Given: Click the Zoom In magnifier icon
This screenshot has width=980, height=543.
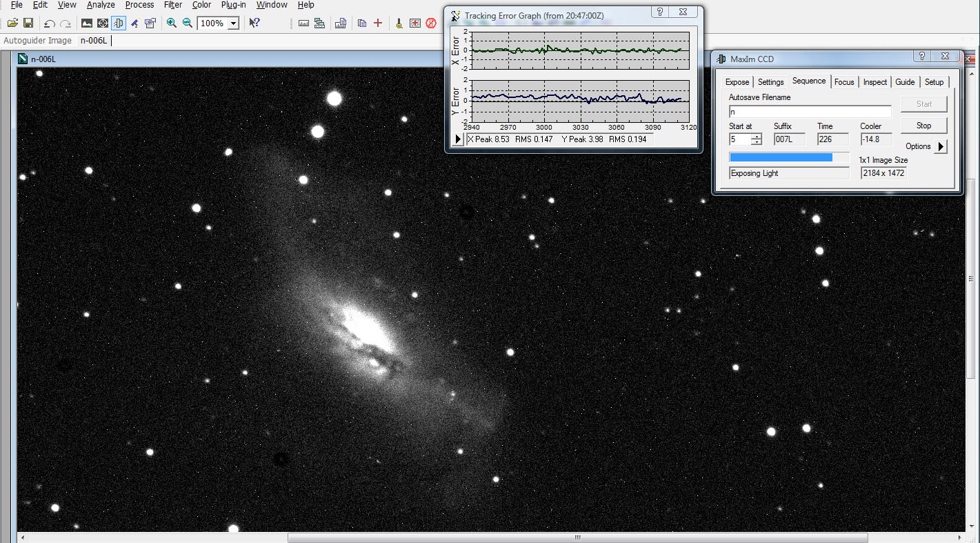Looking at the screenshot, I should pyautogui.click(x=172, y=23).
